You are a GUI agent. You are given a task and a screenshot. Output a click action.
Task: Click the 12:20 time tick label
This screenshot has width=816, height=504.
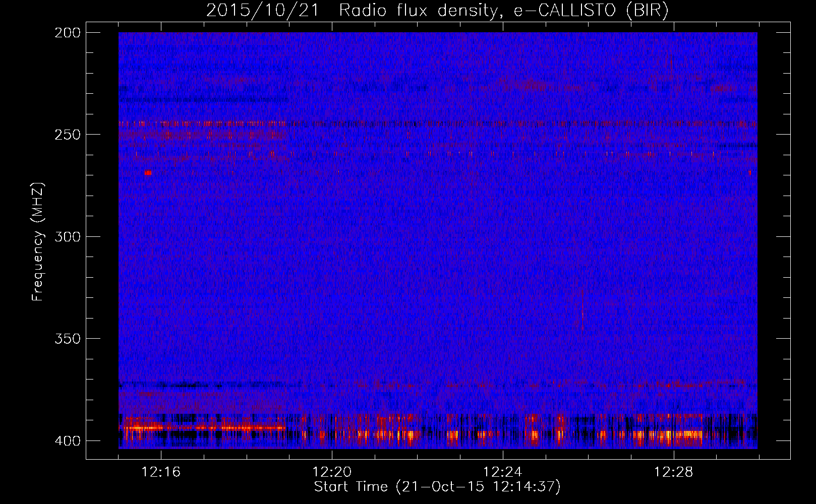tap(332, 472)
